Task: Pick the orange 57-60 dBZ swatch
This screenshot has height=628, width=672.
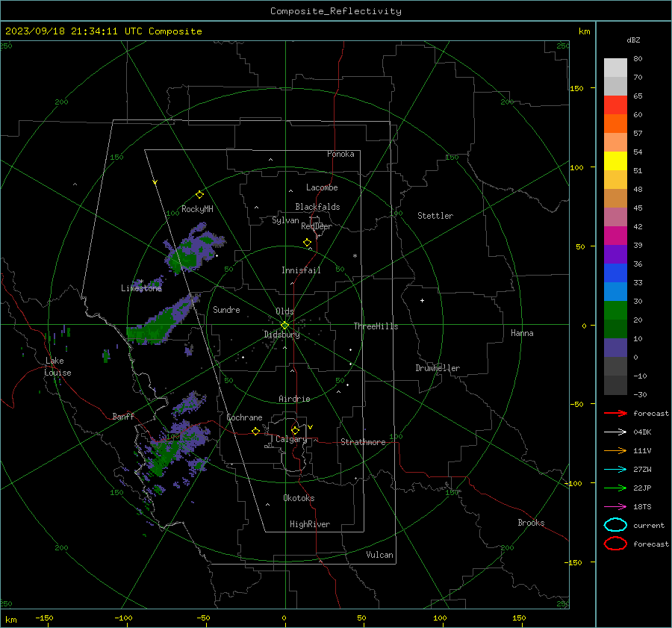Action: pos(615,123)
